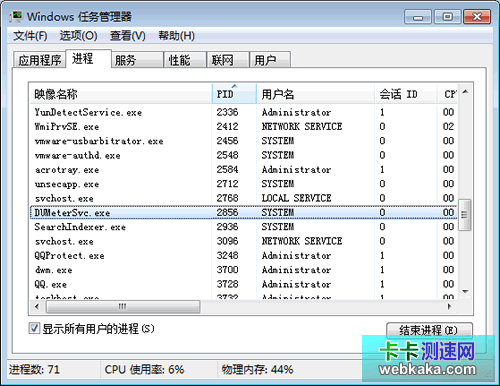Image resolution: width=500 pixels, height=386 pixels.
Task: Select the unsecapp.exe process
Action: point(243,184)
